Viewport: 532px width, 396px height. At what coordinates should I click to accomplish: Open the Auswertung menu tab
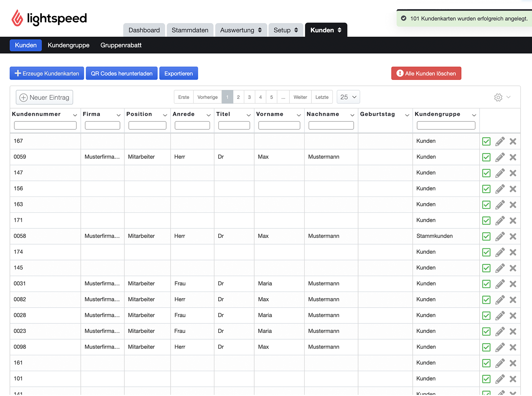click(241, 30)
